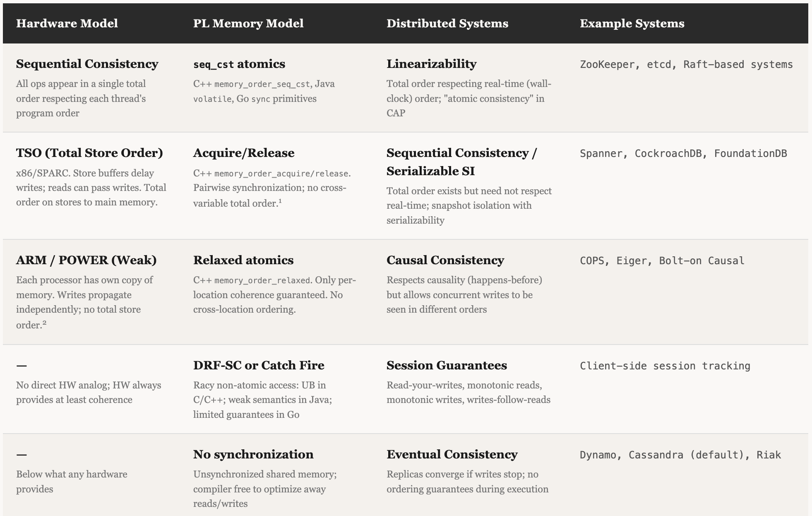Click the TSO (Total Store Order) heading

coord(89,153)
